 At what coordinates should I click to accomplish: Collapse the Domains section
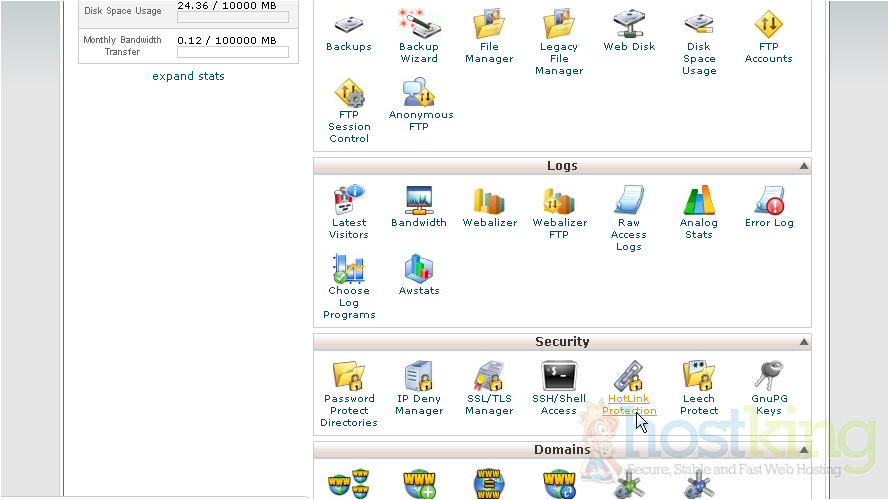(803, 451)
